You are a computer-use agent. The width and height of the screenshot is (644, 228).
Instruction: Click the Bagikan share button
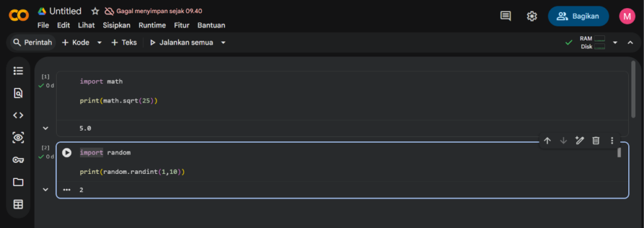coord(579,16)
